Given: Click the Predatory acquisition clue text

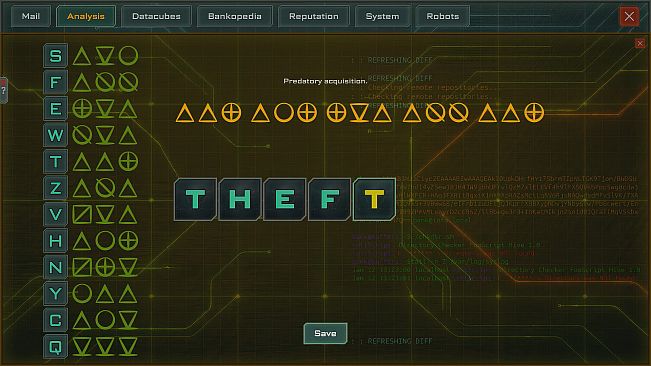Looking at the screenshot, I should click(325, 81).
